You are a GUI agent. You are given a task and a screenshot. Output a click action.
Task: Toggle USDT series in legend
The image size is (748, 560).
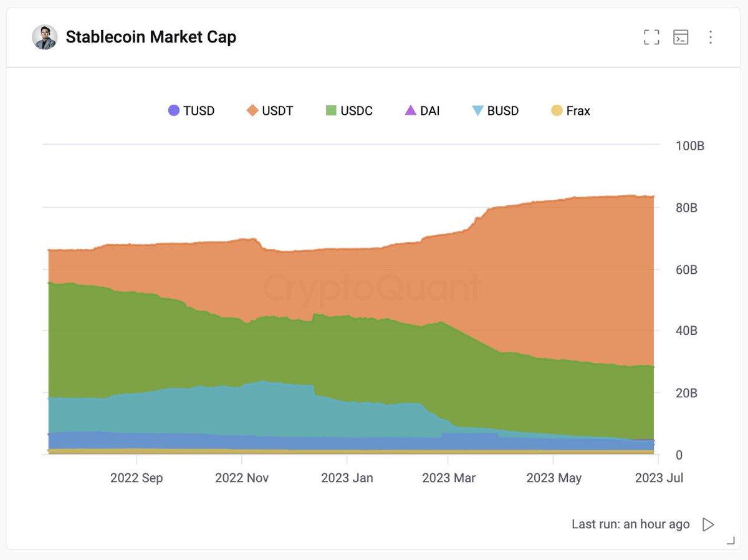click(x=270, y=111)
